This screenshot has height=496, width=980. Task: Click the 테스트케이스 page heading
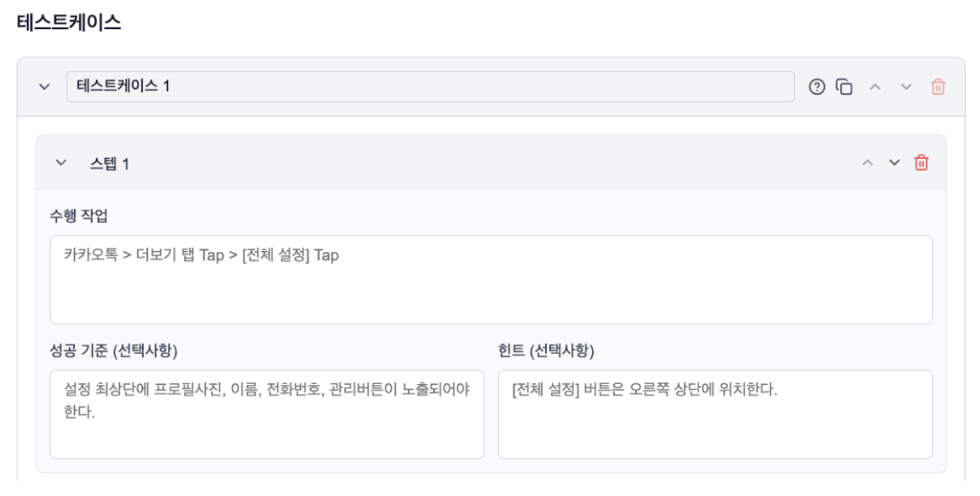click(69, 22)
